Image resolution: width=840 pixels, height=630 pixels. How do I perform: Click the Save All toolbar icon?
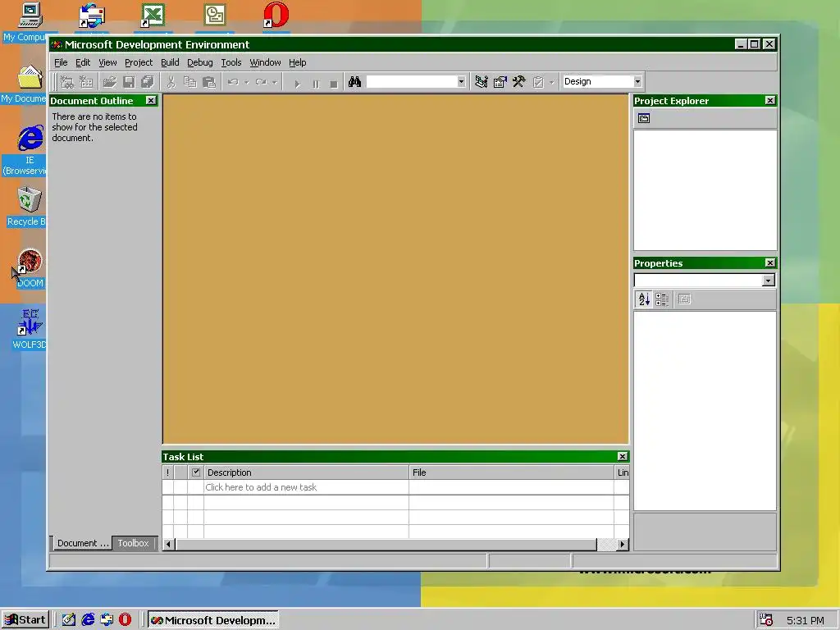(x=148, y=82)
